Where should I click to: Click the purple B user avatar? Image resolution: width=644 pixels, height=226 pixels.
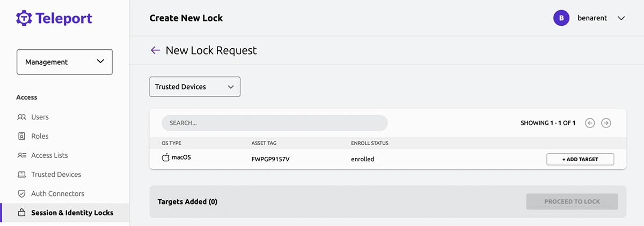pyautogui.click(x=561, y=18)
